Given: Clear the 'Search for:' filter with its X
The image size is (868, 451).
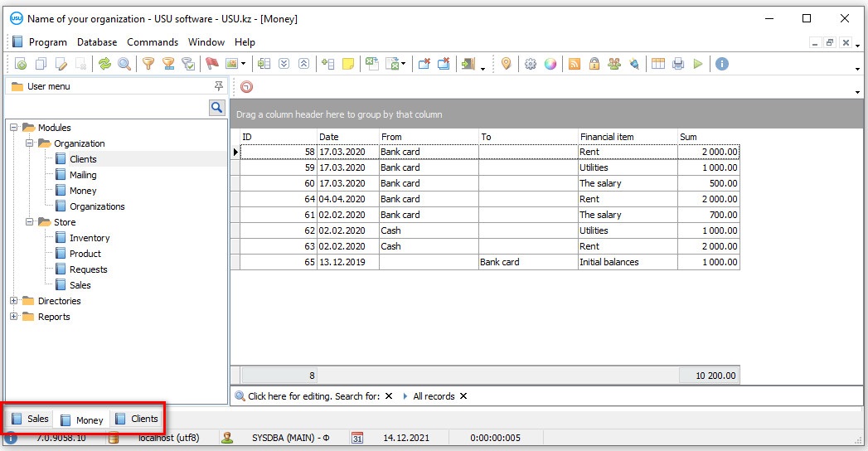Looking at the screenshot, I should point(389,396).
